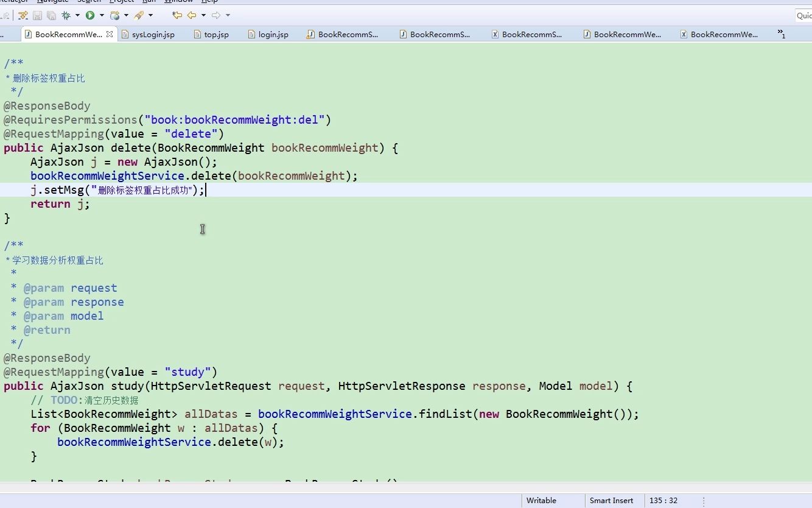812x508 pixels.
Task: Open the Debug configurations dropdown arrow
Action: coord(77,15)
